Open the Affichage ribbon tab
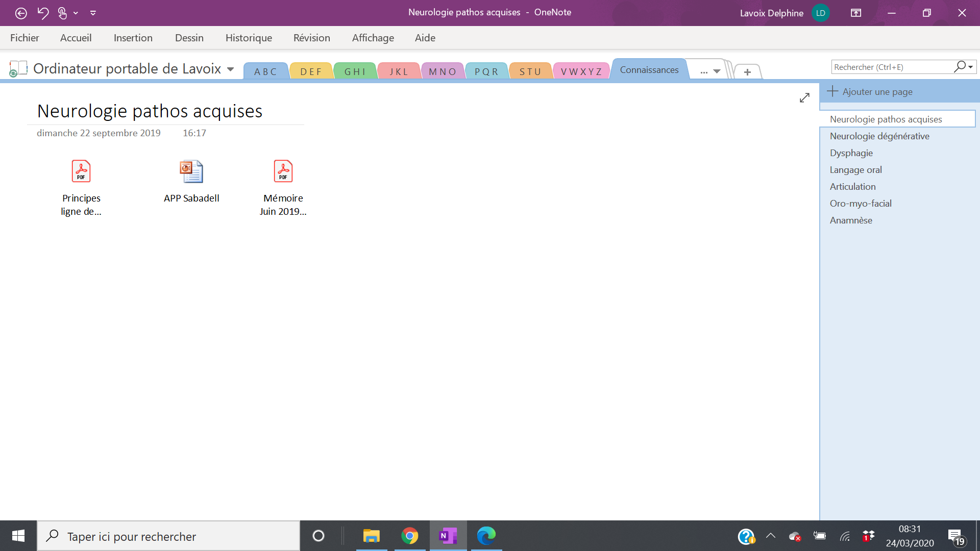The width and height of the screenshot is (980, 551). pos(373,38)
